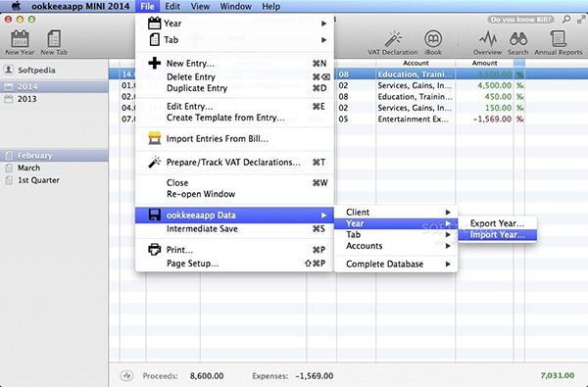Open the Edit menu
This screenshot has width=588, height=387.
point(172,7)
